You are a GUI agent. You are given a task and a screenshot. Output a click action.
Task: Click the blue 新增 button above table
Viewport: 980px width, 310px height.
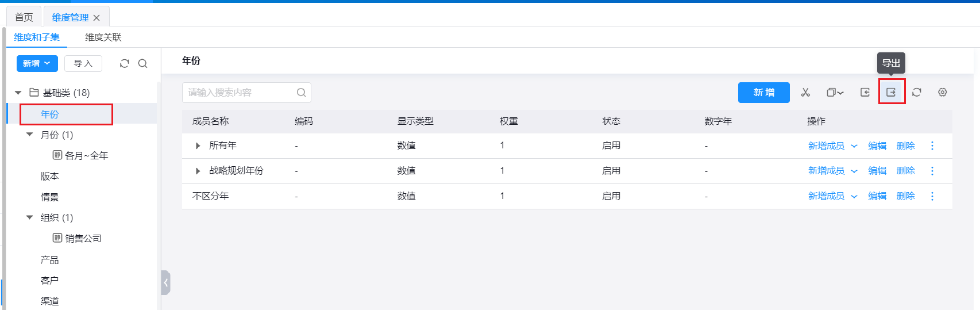coord(763,93)
